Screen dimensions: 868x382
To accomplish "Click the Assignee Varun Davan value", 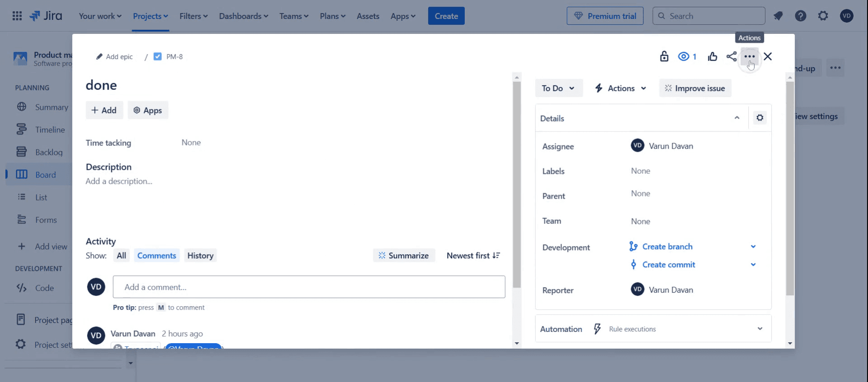I will [662, 146].
